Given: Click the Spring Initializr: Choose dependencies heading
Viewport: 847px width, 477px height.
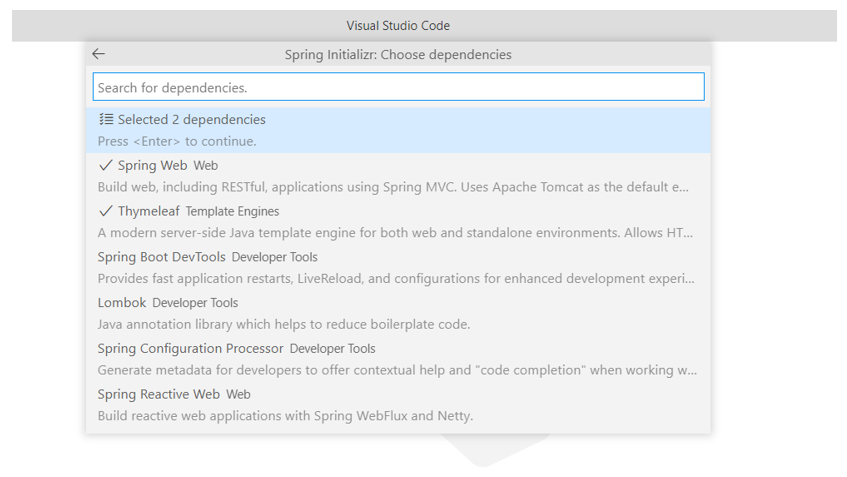Looking at the screenshot, I should tap(398, 55).
